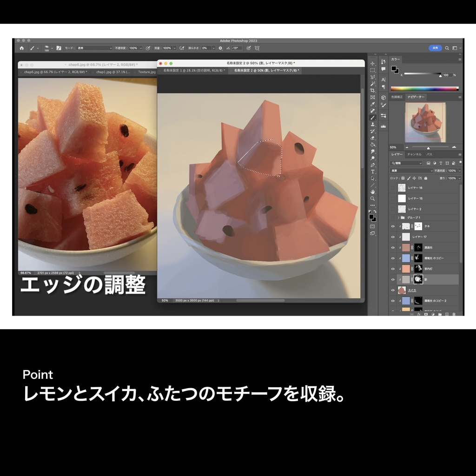Screen dimensions: 476x476
Task: Show the レイヤー16 layer
Action: point(393,188)
